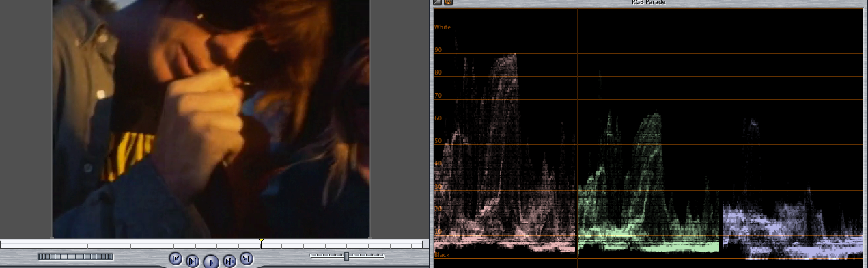Click the '70' graticule label
Image resolution: width=868 pixels, height=268 pixels.
coord(438,96)
